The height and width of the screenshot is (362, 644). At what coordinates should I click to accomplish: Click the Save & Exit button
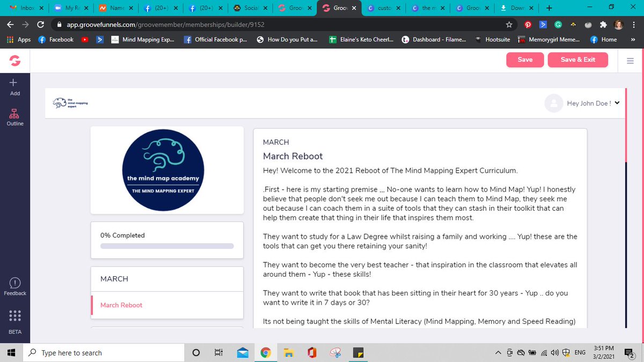(x=578, y=60)
